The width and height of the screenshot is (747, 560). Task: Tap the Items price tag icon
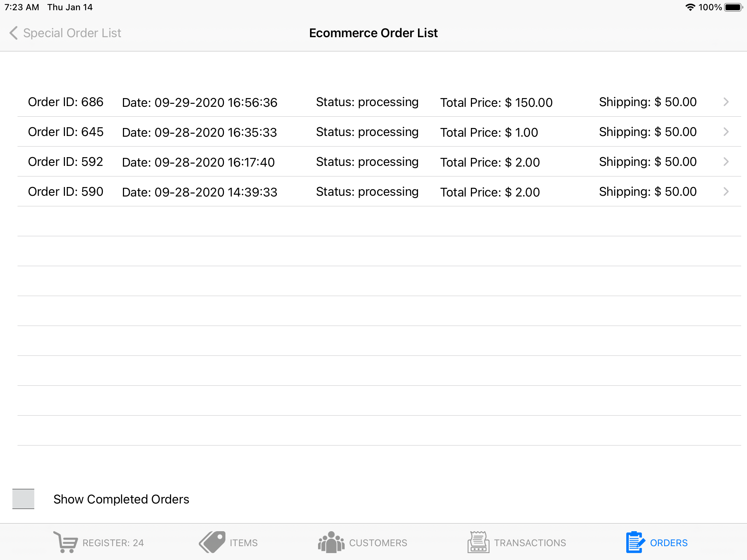212,542
